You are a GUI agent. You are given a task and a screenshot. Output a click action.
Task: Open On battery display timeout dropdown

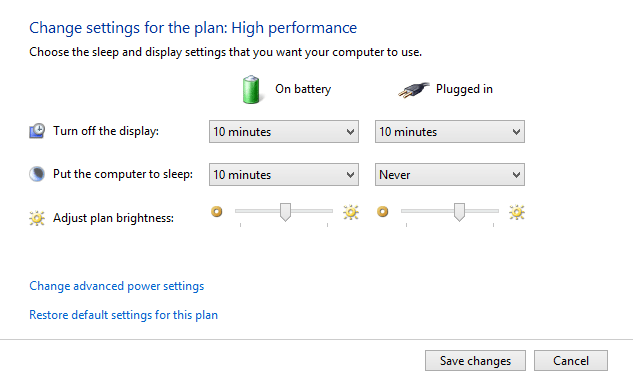(x=284, y=132)
